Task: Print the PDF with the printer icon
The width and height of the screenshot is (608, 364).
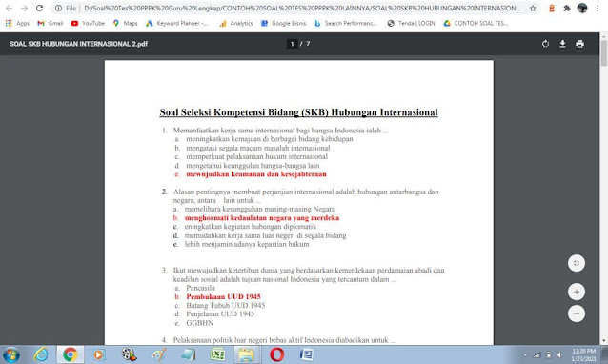Action: (x=579, y=44)
